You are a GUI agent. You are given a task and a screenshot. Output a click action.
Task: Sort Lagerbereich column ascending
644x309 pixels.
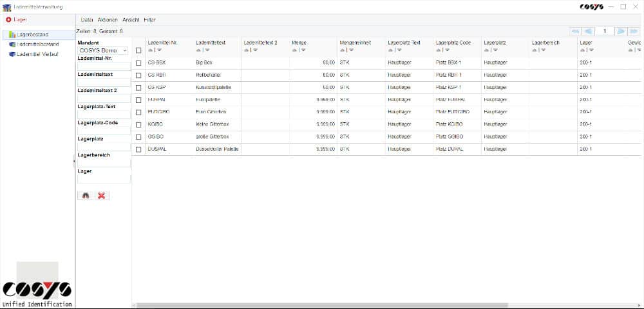pos(535,50)
